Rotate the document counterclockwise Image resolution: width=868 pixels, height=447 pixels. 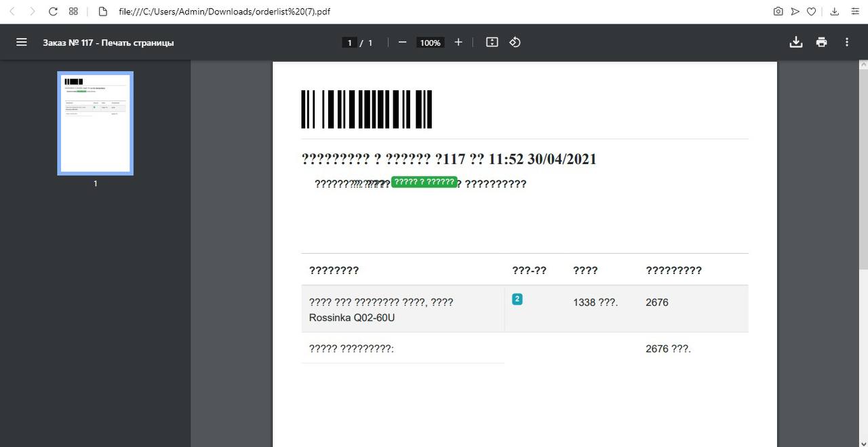[515, 42]
